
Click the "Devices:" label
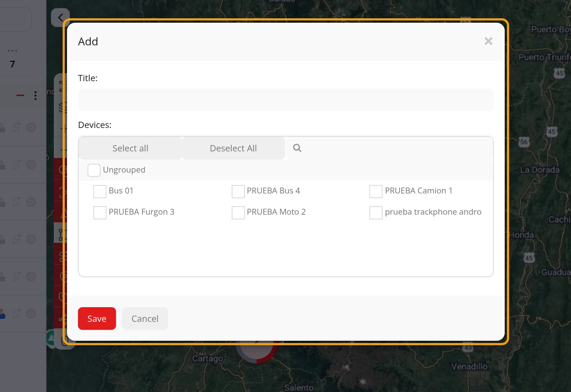tap(95, 125)
